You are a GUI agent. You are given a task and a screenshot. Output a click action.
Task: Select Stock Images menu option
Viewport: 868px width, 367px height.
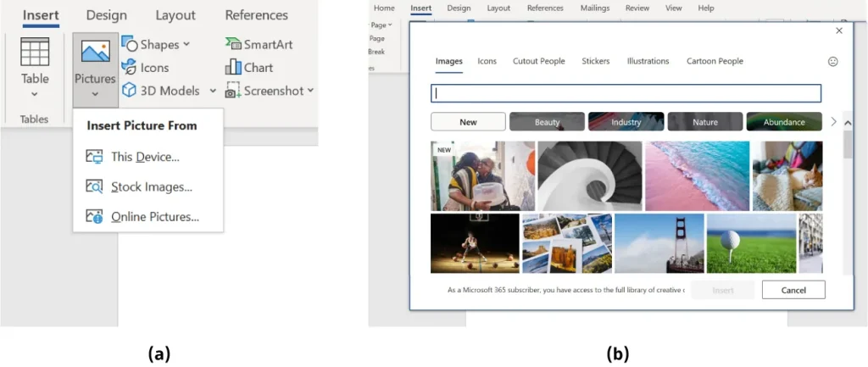pyautogui.click(x=151, y=186)
